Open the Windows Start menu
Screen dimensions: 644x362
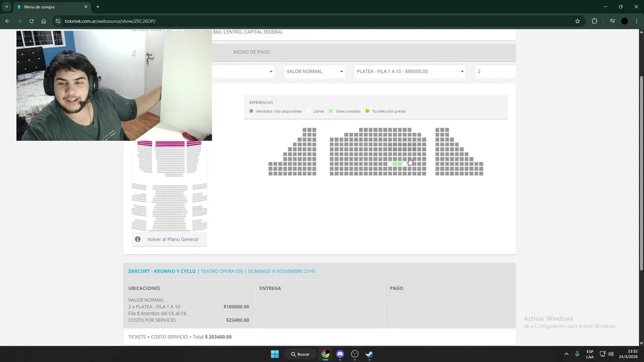click(x=275, y=354)
